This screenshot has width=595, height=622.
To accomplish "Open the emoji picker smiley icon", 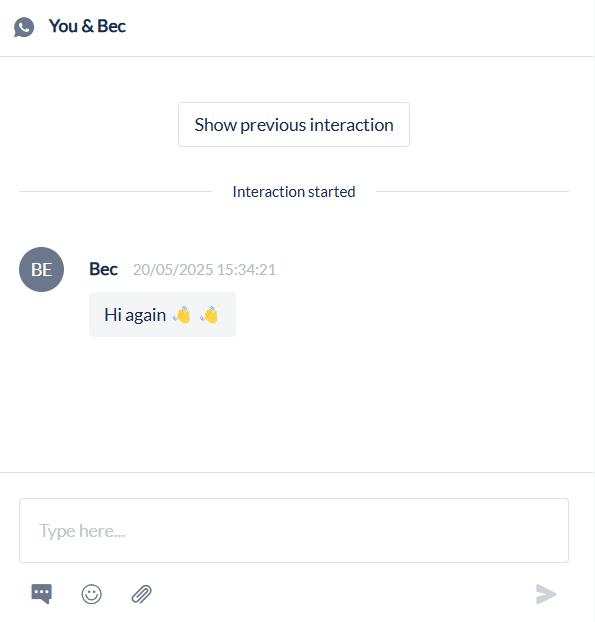I will pyautogui.click(x=92, y=594).
